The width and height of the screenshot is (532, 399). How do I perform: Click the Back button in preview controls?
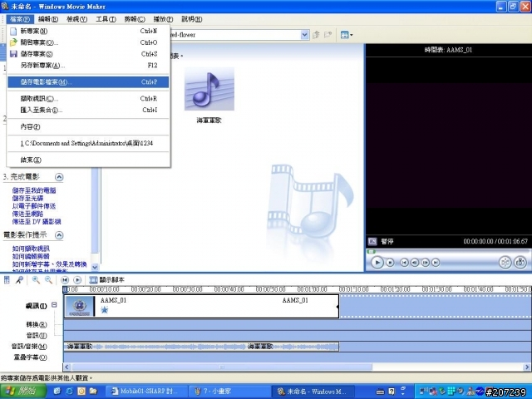404,263
